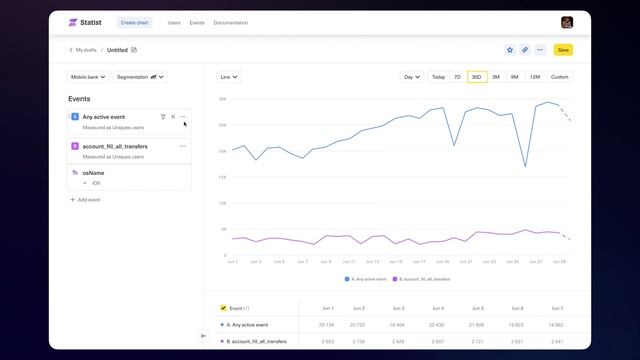The width and height of the screenshot is (640, 360).
Task: Select the 7D range tab
Action: point(458,77)
